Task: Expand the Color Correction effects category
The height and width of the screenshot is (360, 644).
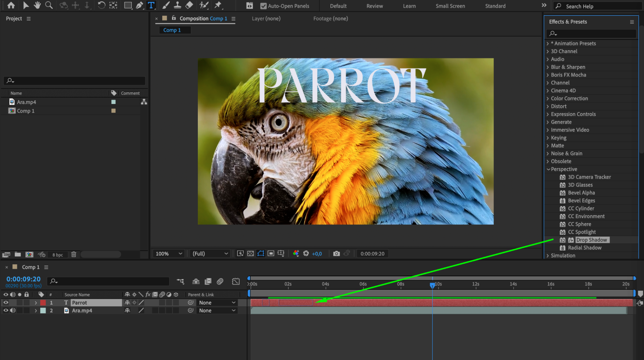Action: (x=569, y=99)
